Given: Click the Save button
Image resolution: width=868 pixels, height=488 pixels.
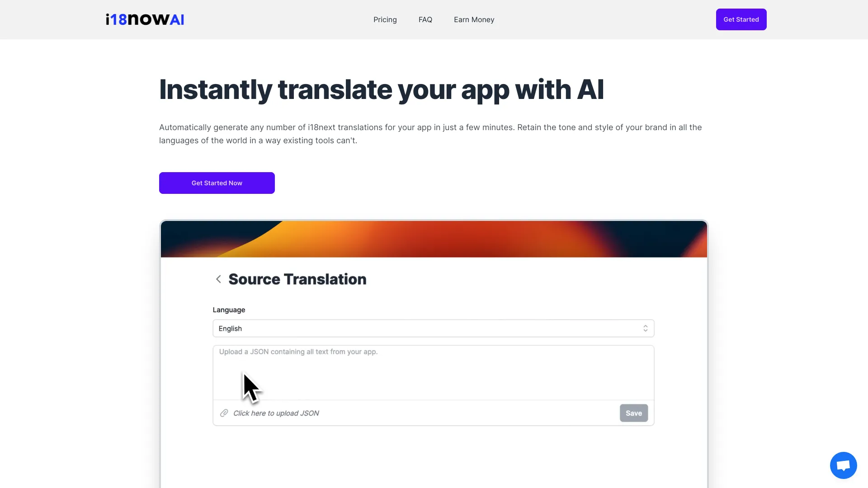Looking at the screenshot, I should 633,413.
